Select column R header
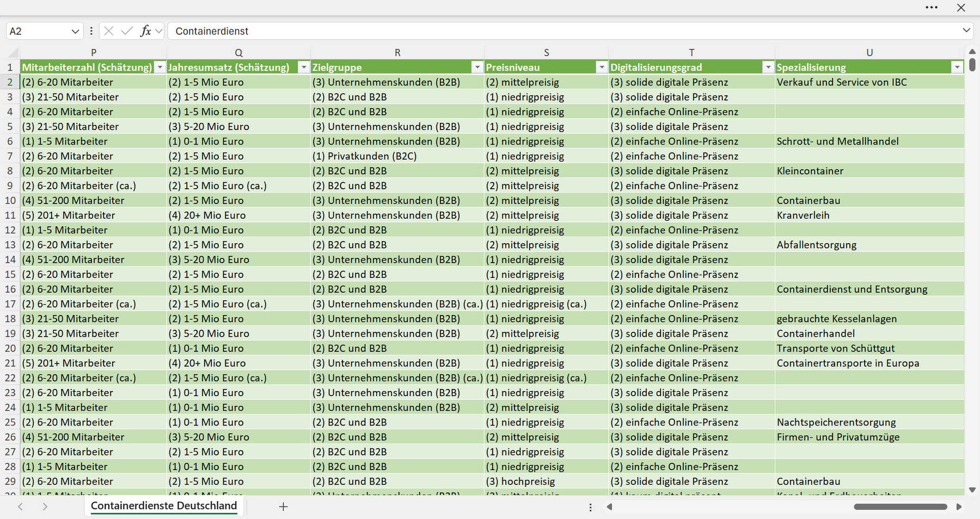 pyautogui.click(x=397, y=53)
